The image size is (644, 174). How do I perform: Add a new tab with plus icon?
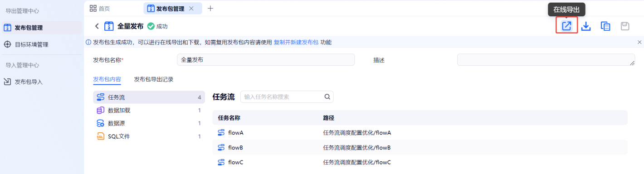[x=210, y=8]
